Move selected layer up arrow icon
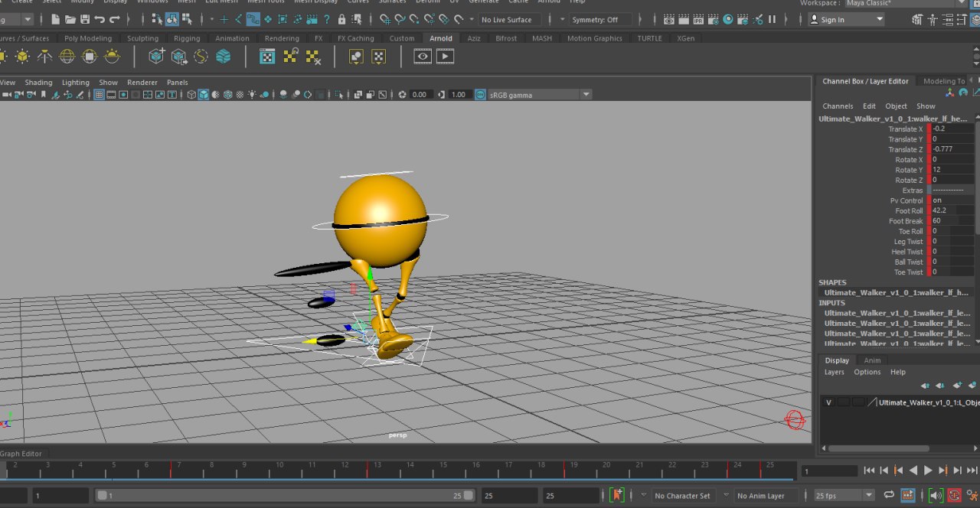The width and height of the screenshot is (980, 508). [925, 385]
